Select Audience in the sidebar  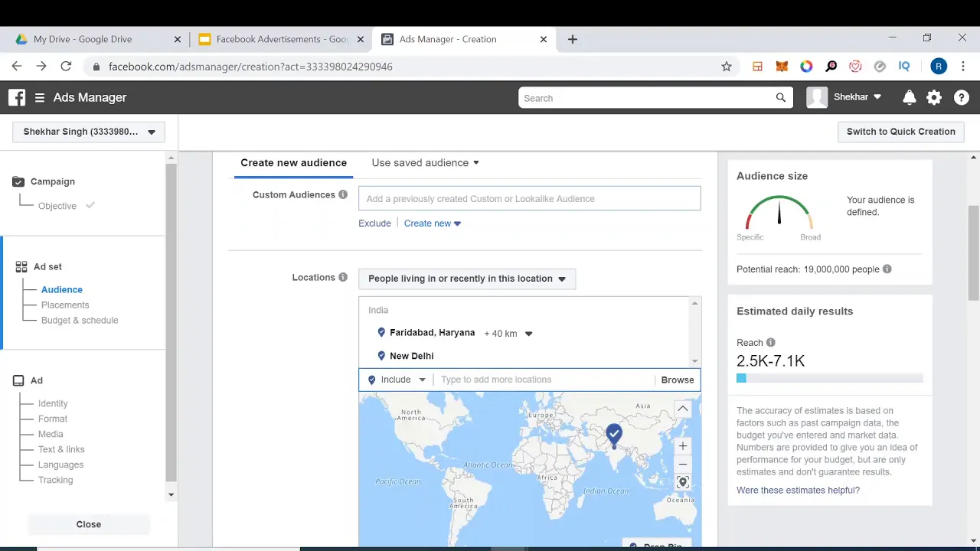62,289
